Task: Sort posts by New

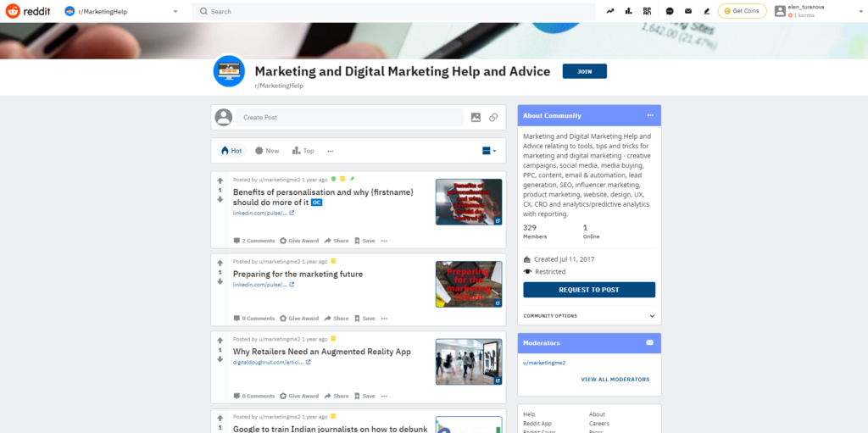Action: pyautogui.click(x=266, y=151)
